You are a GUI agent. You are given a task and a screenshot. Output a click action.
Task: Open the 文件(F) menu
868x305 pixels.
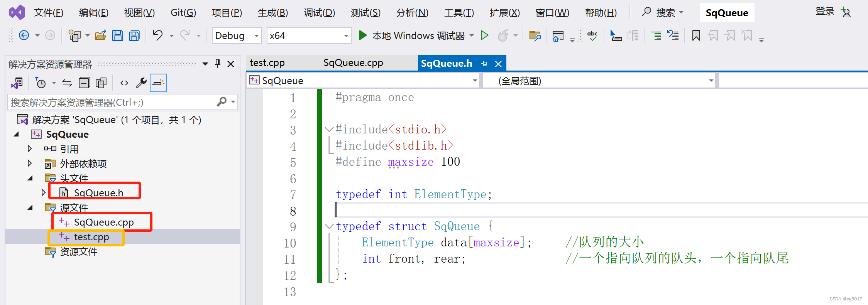coord(49,13)
